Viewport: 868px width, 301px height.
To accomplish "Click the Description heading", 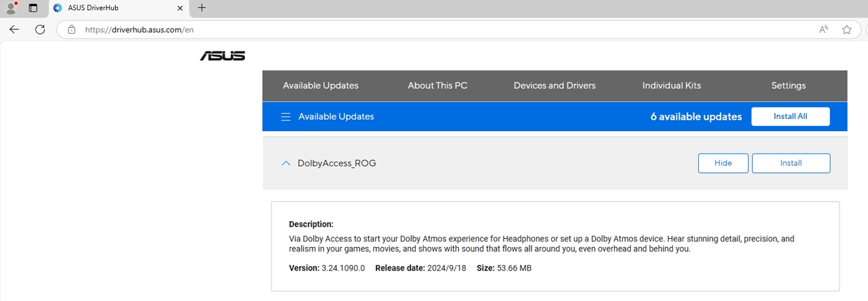I will [311, 224].
